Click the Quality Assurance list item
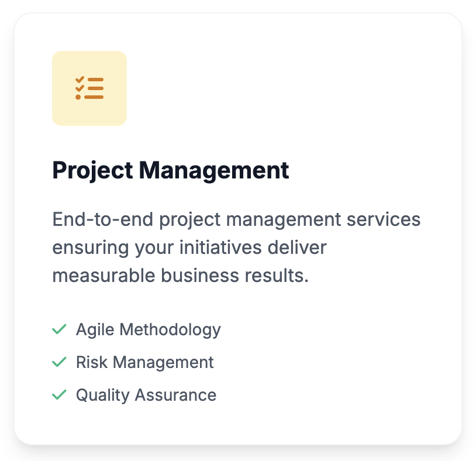Screen dimensions: 476x461 [x=134, y=395]
